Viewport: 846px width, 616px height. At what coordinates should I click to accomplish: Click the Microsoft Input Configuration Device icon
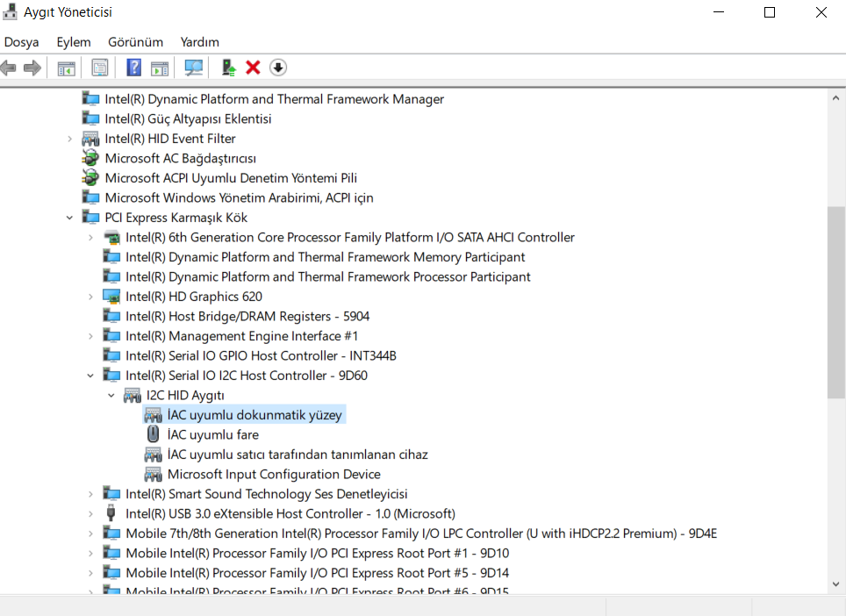[154, 474]
